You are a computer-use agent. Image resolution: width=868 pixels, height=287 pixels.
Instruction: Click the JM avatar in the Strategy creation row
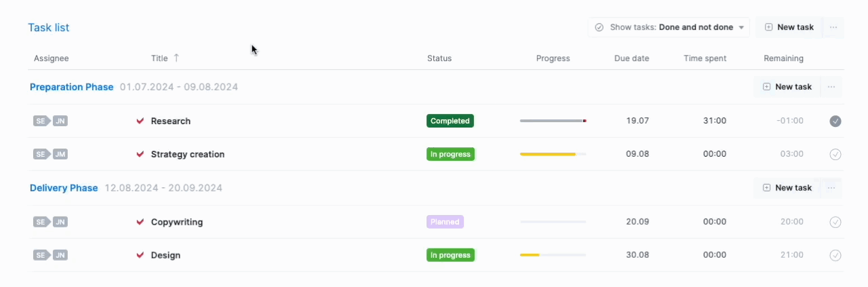coord(60,154)
